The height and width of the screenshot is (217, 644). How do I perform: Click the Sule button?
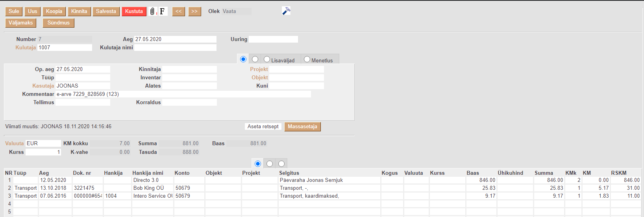[14, 11]
